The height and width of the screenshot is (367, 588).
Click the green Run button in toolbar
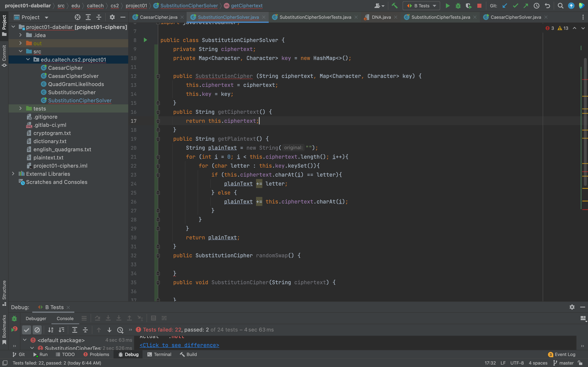(x=447, y=6)
